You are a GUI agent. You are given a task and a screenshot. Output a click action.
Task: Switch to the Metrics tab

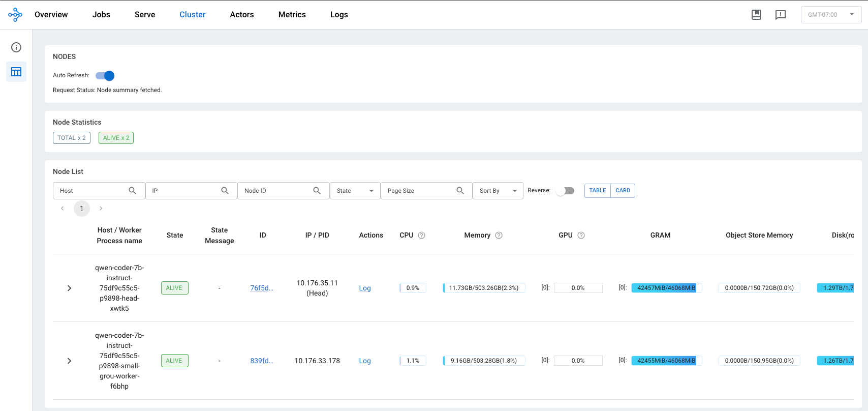tap(292, 15)
